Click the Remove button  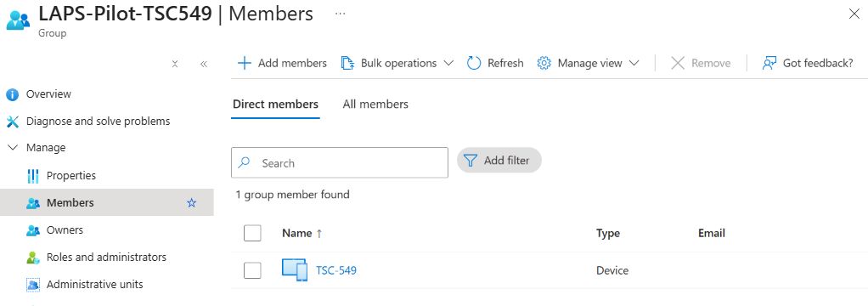pyautogui.click(x=701, y=63)
